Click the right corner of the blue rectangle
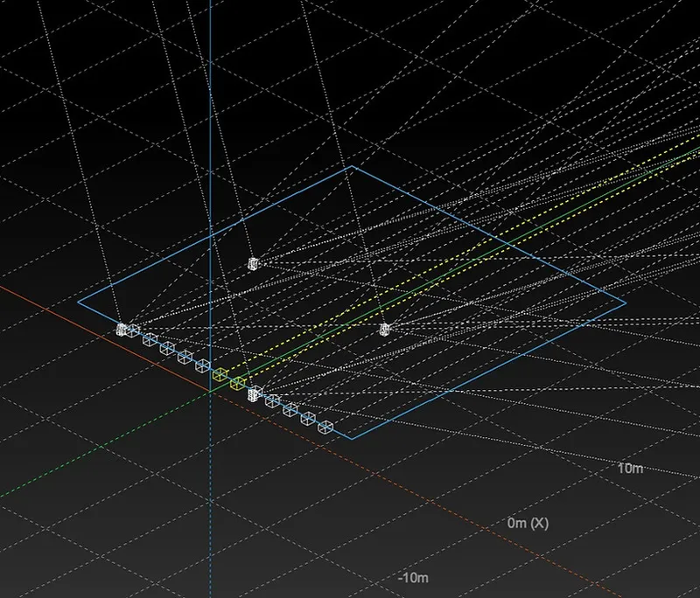Image resolution: width=700 pixels, height=598 pixels. tap(625, 303)
